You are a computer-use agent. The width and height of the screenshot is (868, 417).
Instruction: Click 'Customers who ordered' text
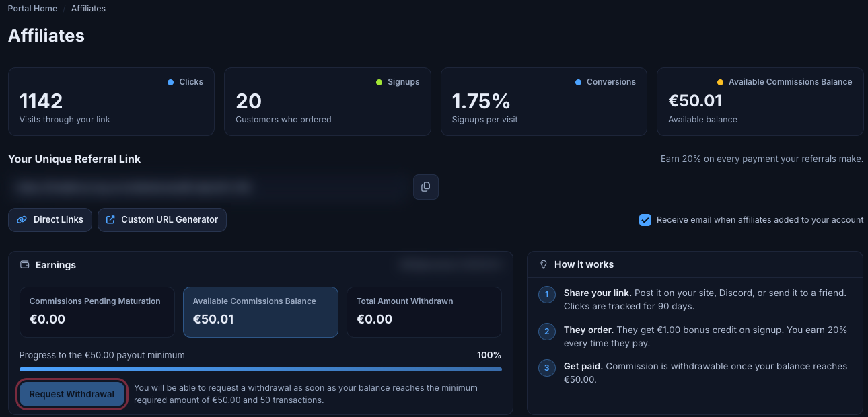[283, 120]
